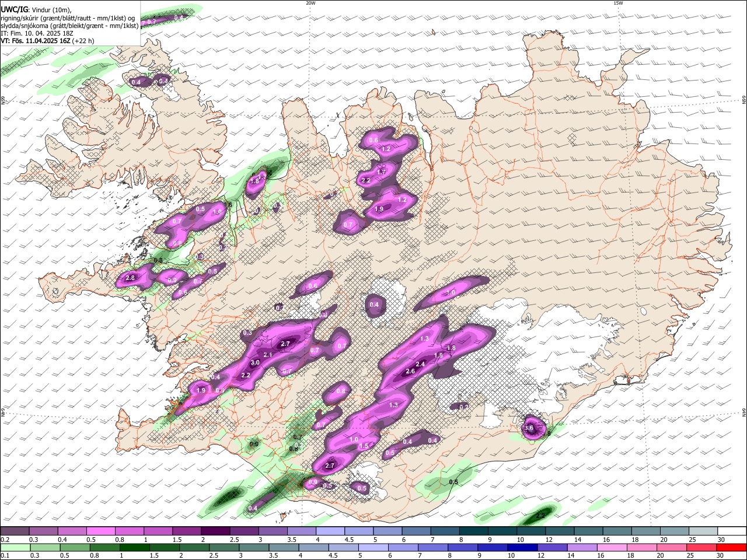Click the '1.7' precipitation value on the map

tap(382, 172)
